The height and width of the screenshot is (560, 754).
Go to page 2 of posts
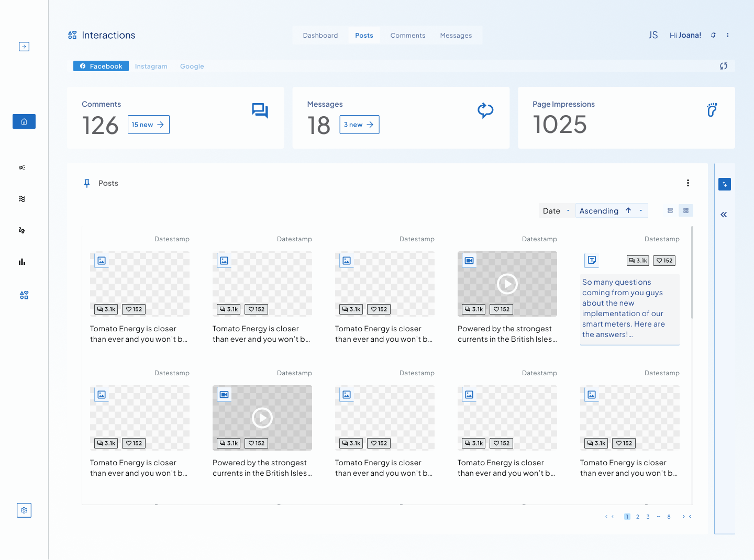[637, 517]
